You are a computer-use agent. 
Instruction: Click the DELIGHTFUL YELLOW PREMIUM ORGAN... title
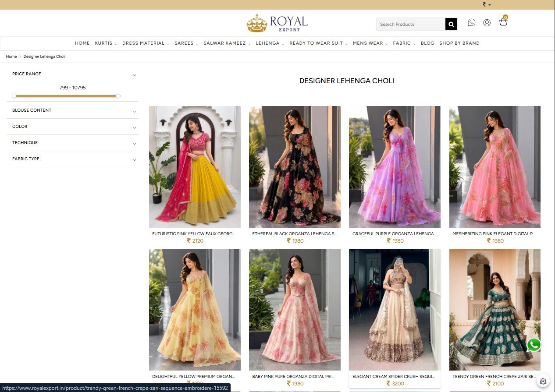coord(195,377)
